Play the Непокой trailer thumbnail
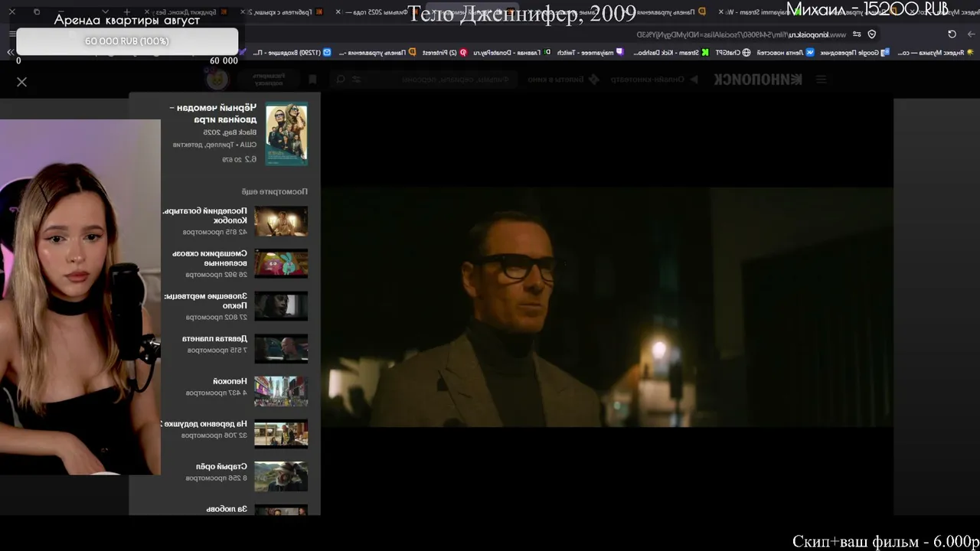This screenshot has height=551, width=980. [x=281, y=392]
